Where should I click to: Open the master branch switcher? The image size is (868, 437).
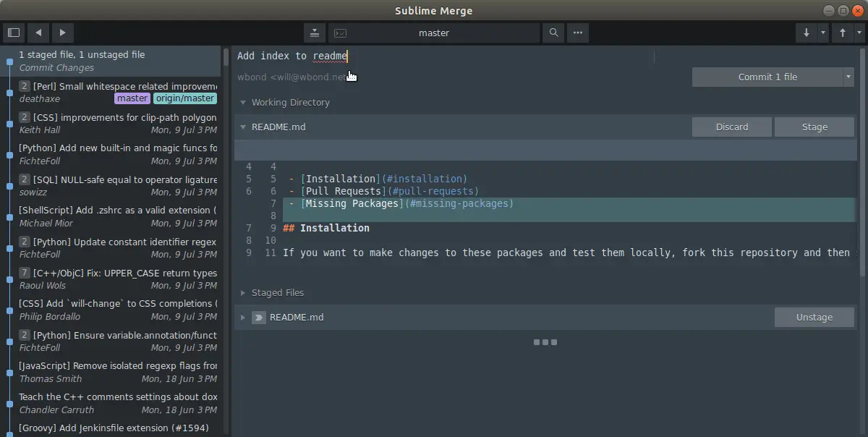click(x=434, y=33)
